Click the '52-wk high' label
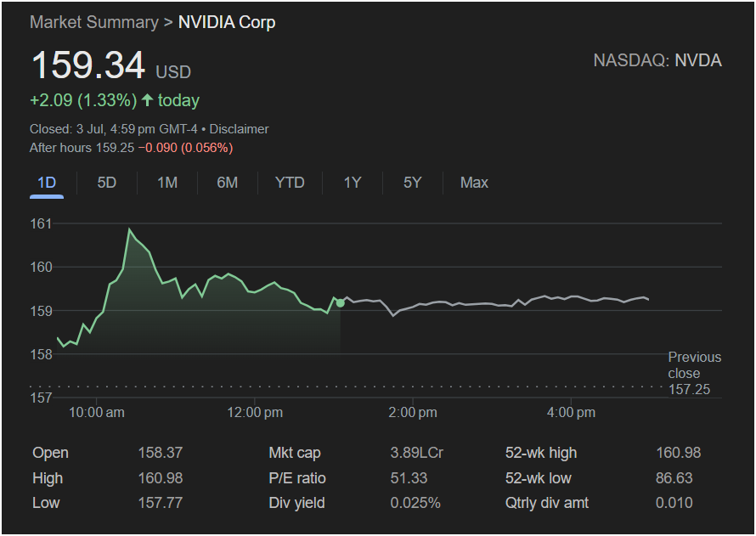The height and width of the screenshot is (536, 756). tap(541, 453)
